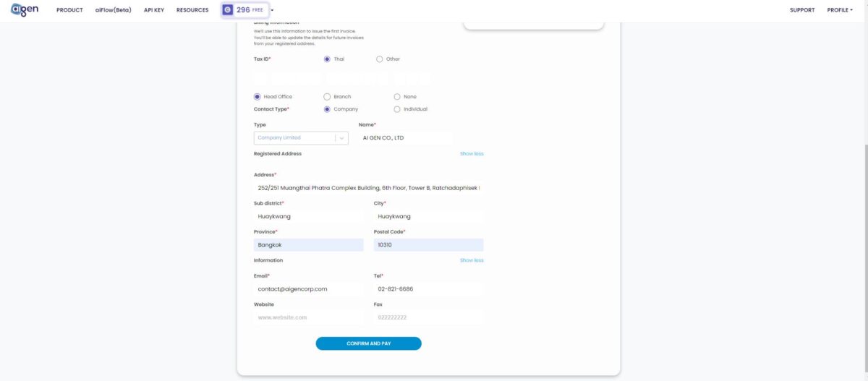Choose the None office option
This screenshot has width=868, height=381.
(x=397, y=97)
